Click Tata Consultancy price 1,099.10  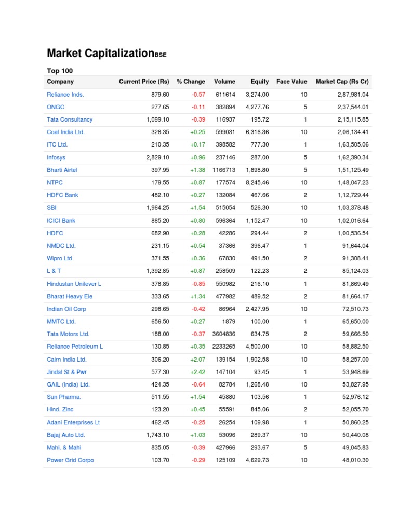click(158, 120)
